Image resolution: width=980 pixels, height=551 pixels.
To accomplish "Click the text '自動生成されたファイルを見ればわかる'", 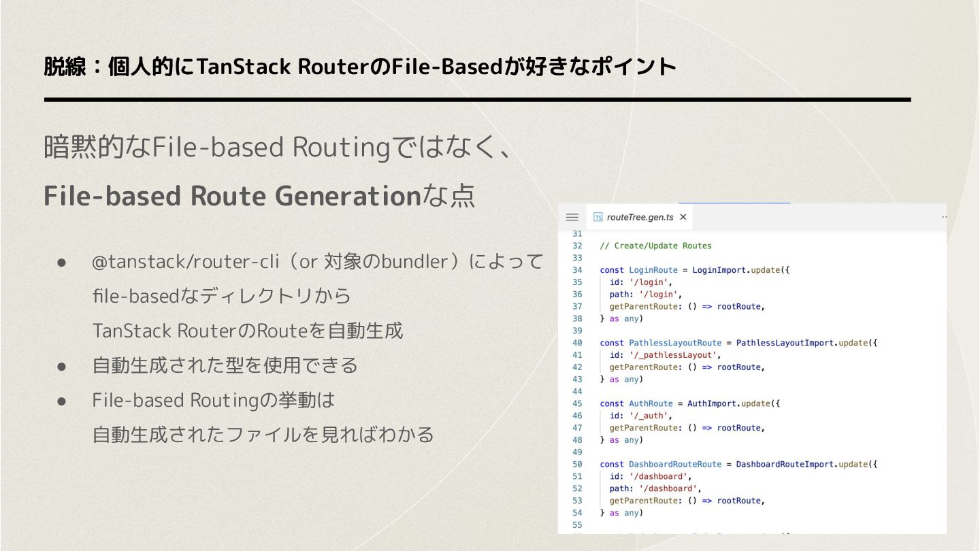I will pyautogui.click(x=263, y=435).
